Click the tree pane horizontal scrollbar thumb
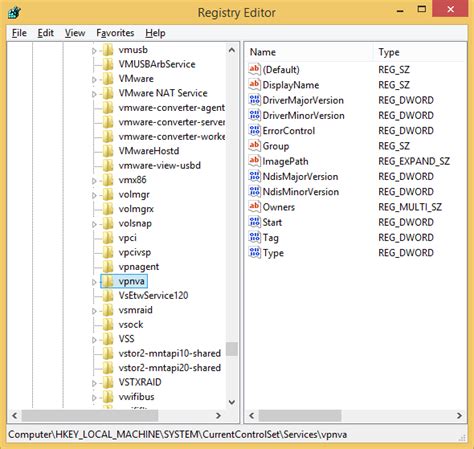The width and height of the screenshot is (474, 449). (x=90, y=416)
